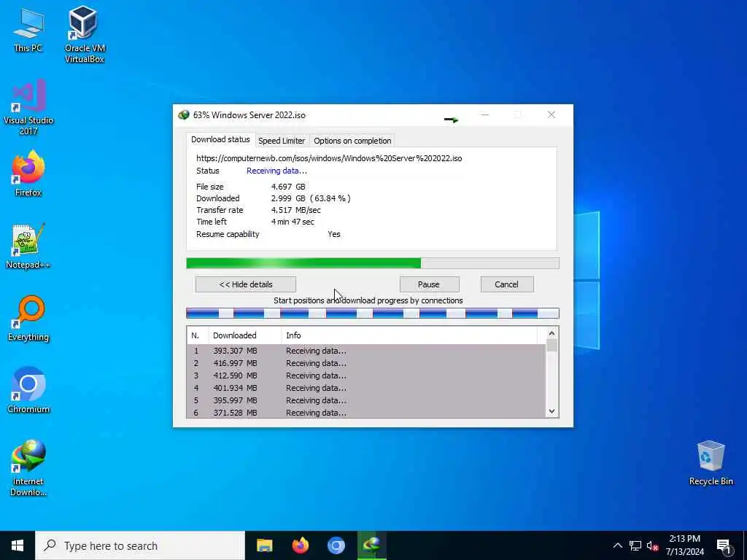Click the Receiving data... status text

point(276,171)
